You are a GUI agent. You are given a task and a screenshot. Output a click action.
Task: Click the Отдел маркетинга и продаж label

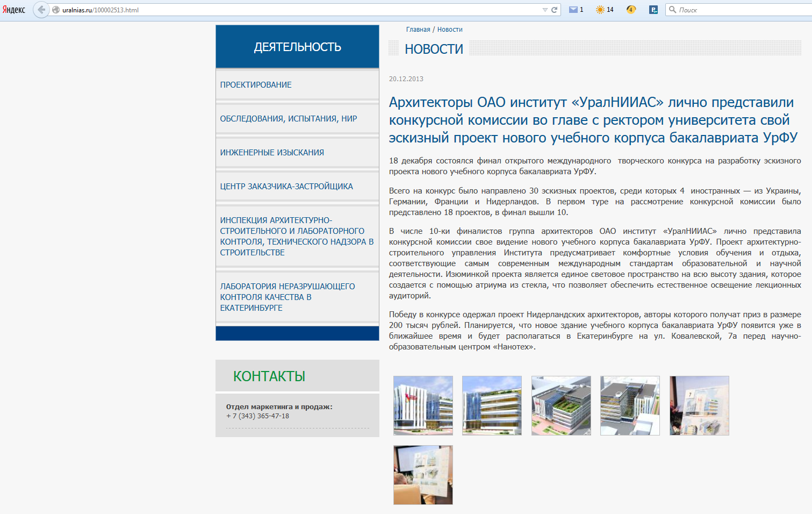(279, 407)
